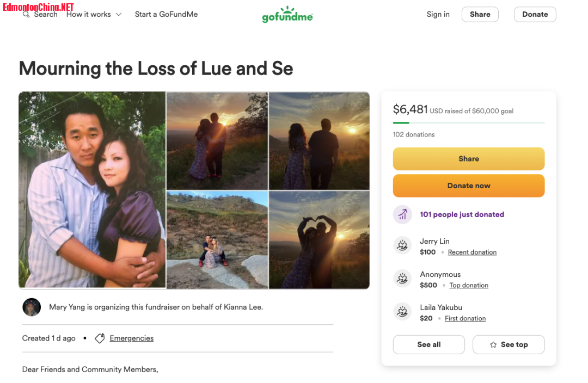Open the Recent donation link
This screenshot has width=588, height=383.
472,252
